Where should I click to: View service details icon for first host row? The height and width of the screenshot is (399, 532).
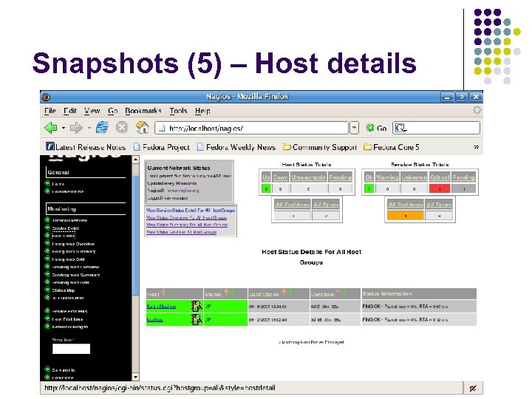[197, 306]
